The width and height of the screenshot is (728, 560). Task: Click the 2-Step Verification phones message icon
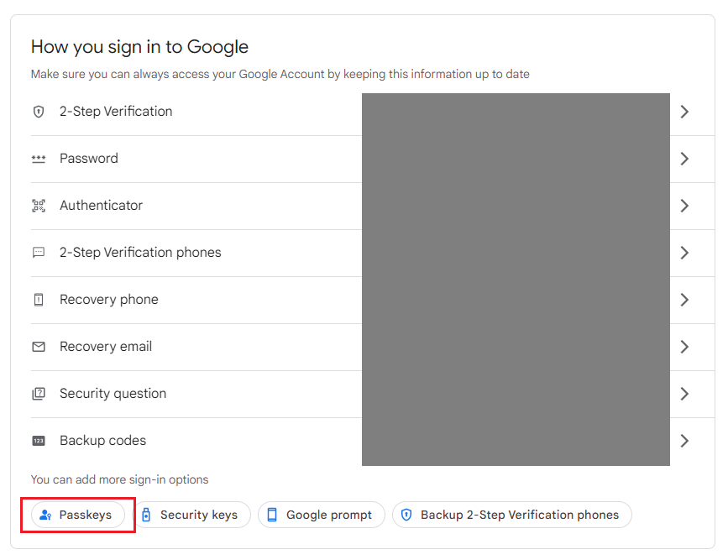39,253
